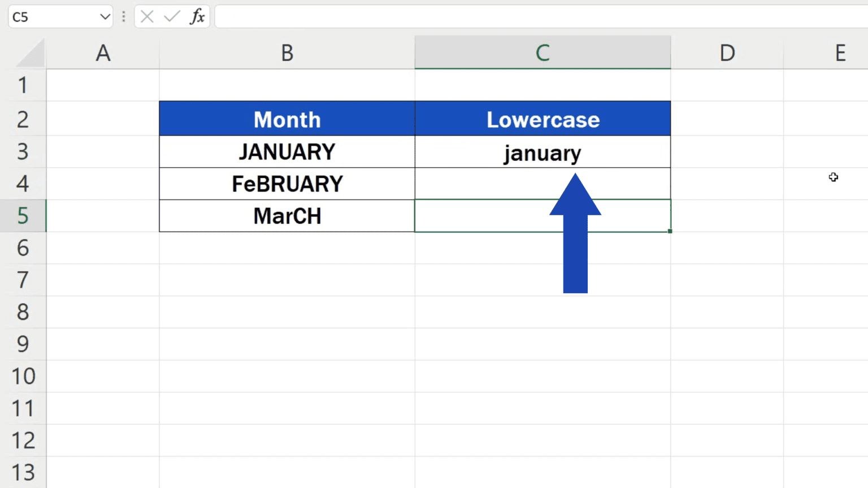Select the cell containing january lowercase
Screen dimensions: 868x488
(x=542, y=152)
